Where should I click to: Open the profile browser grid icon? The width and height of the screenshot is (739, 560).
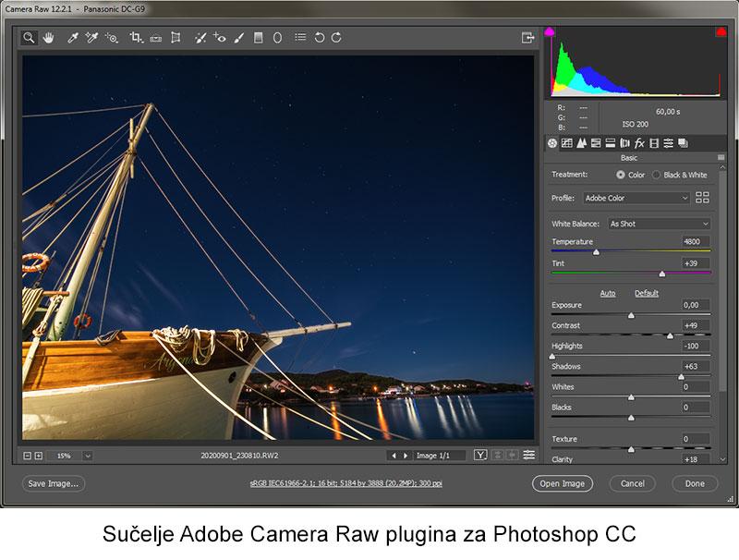click(x=702, y=198)
